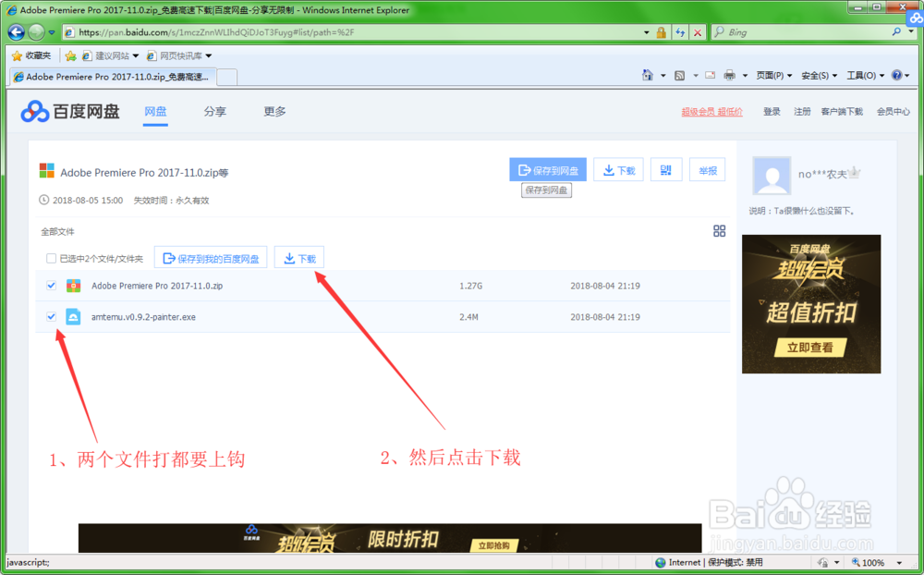Click the 注册 link

pyautogui.click(x=802, y=112)
